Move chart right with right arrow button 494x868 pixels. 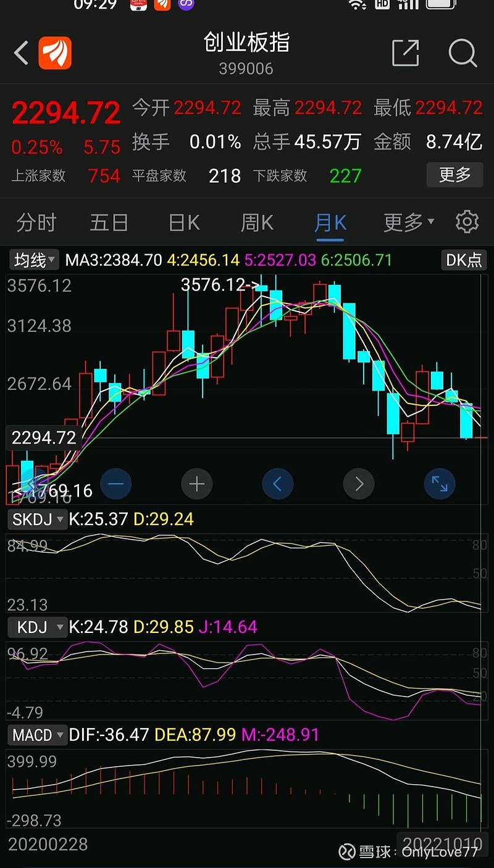coord(359,484)
